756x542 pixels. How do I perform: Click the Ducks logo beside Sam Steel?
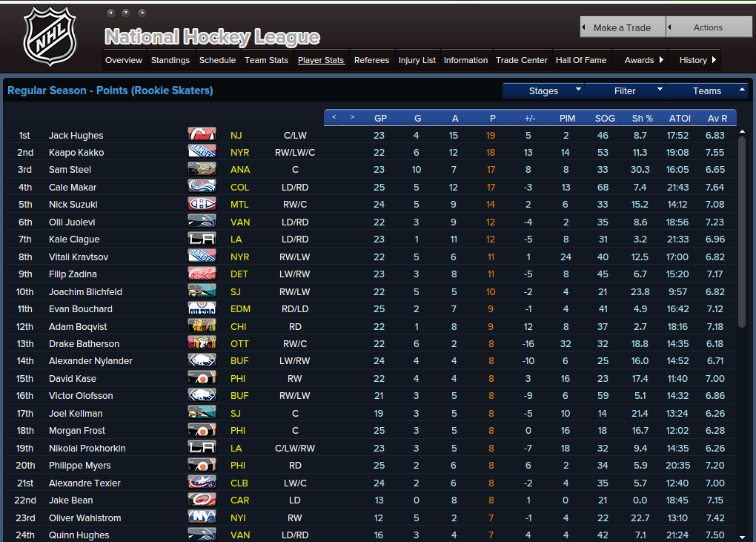[202, 169]
